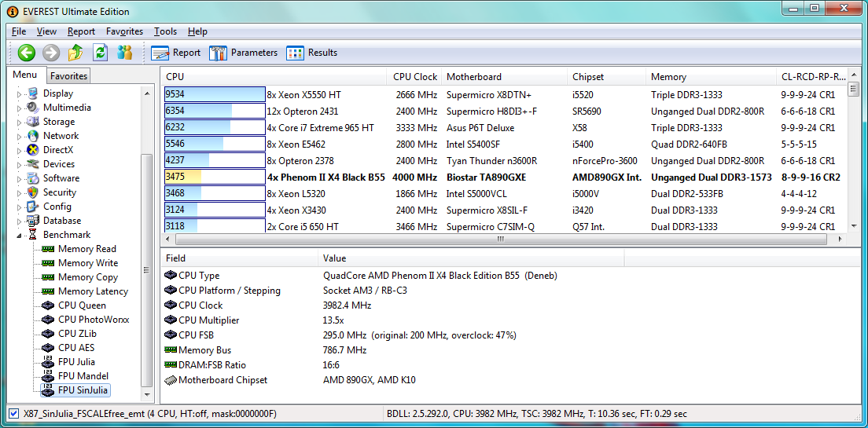Sort by CPU Clock column header

click(415, 77)
